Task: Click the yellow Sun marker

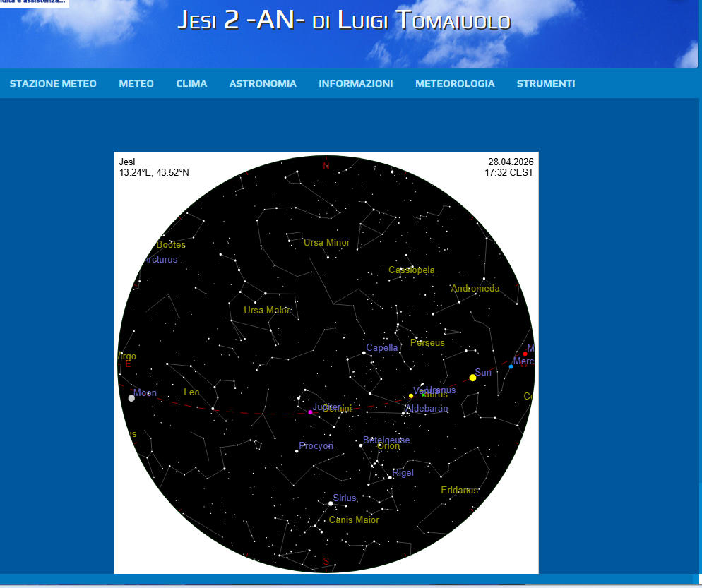Action: [472, 378]
